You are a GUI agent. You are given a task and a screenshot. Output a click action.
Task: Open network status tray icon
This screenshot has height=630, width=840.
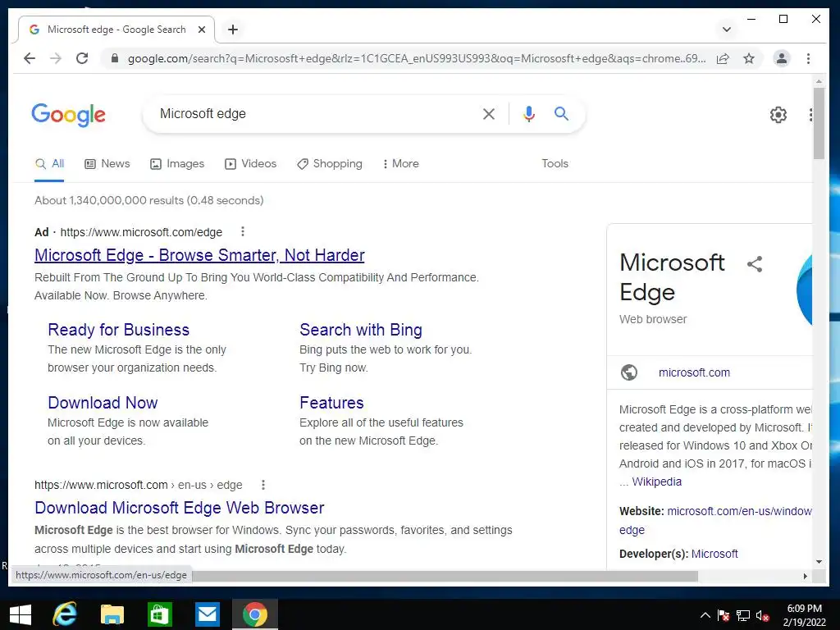(743, 615)
